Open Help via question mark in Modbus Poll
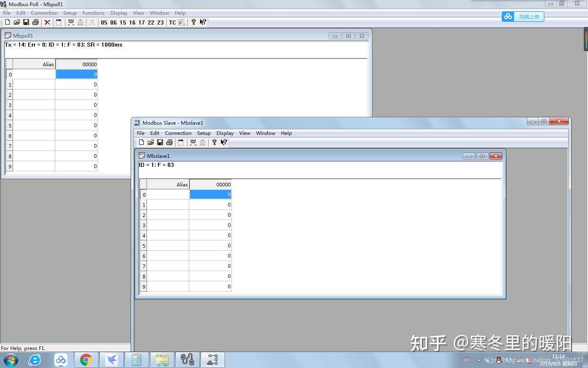This screenshot has width=588, height=368. (193, 22)
